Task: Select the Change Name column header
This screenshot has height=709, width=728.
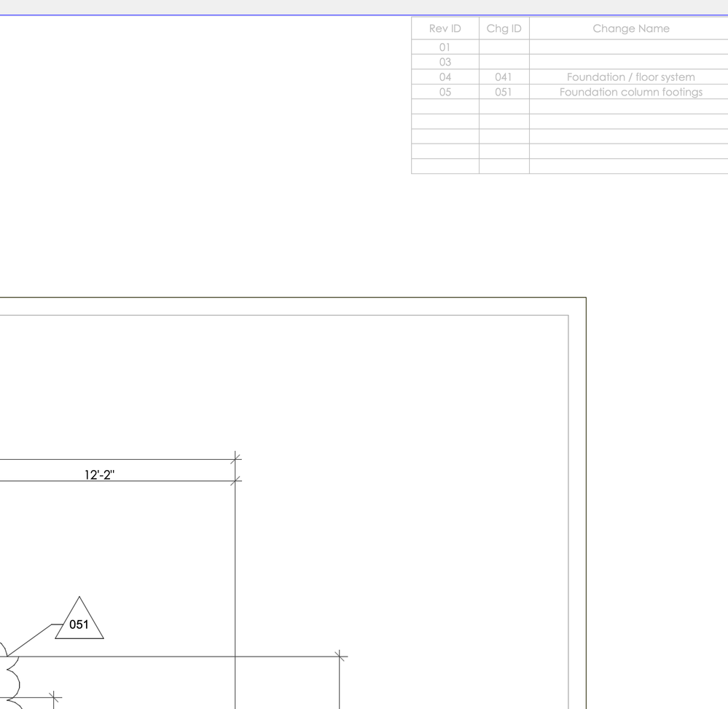Action: 630,28
